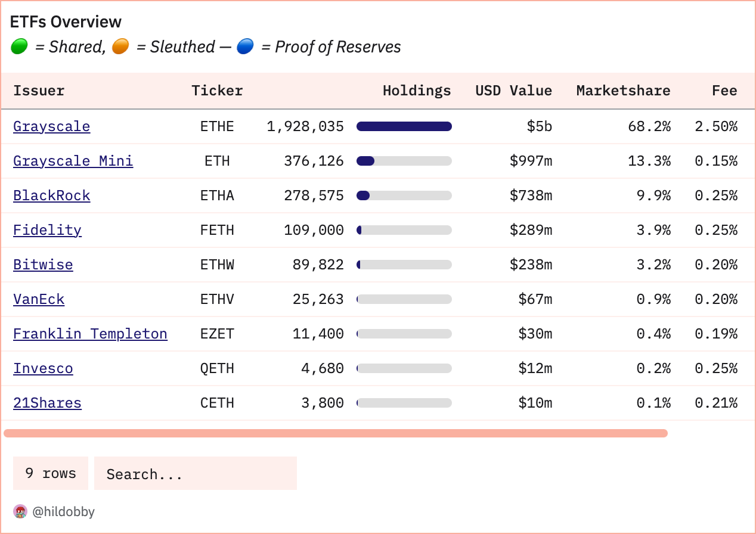The height and width of the screenshot is (534, 756).
Task: Sort by the Ticker column header
Action: tap(217, 91)
